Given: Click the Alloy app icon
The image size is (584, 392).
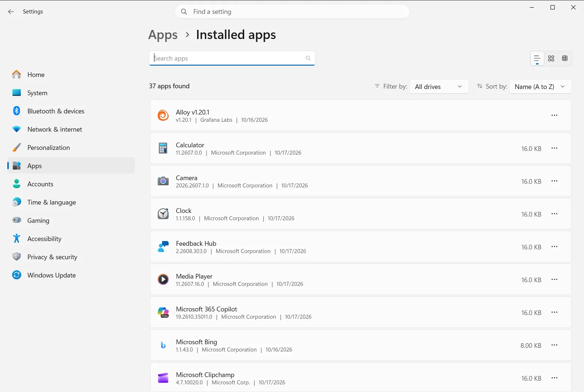Looking at the screenshot, I should pyautogui.click(x=163, y=115).
